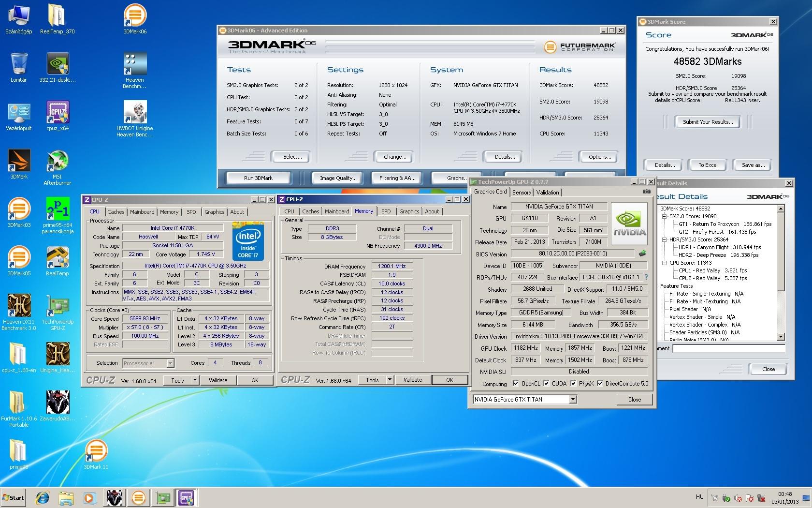Click the Internet Explorer taskbar icon
812x508 pixels.
pyautogui.click(x=43, y=497)
